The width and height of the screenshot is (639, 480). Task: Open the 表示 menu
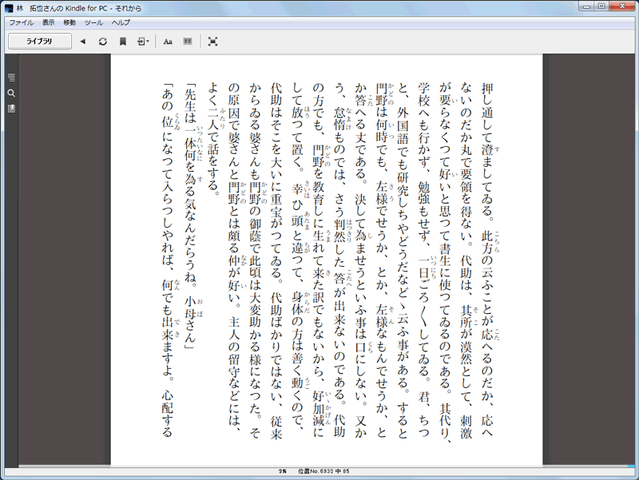pyautogui.click(x=48, y=22)
